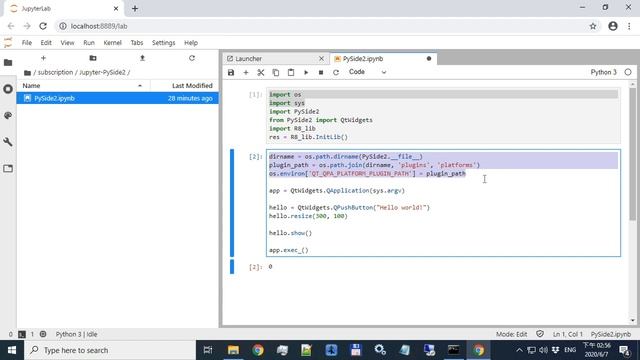Click the trusted shield icon in status bar
The width and height of the screenshot is (640, 360).
[x=540, y=334]
